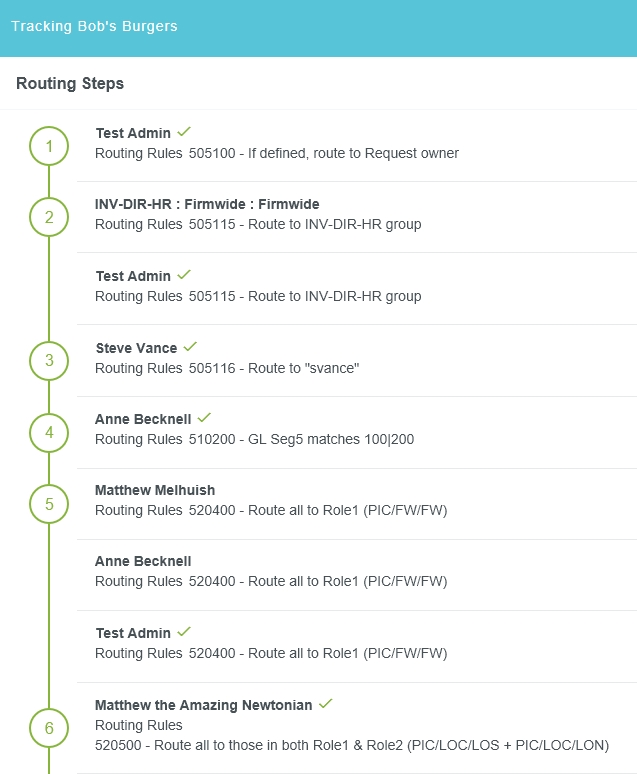Click the step 5 circle marker
637x774 pixels.
[49, 504]
